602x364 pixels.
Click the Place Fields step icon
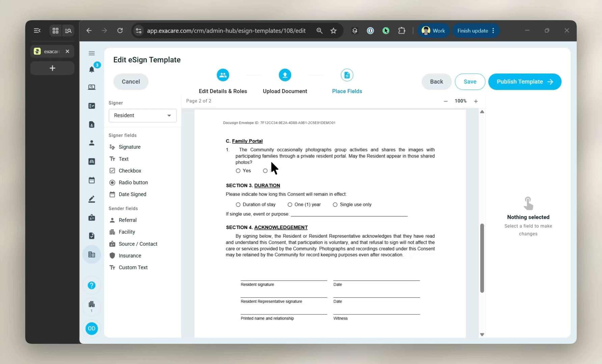click(347, 75)
